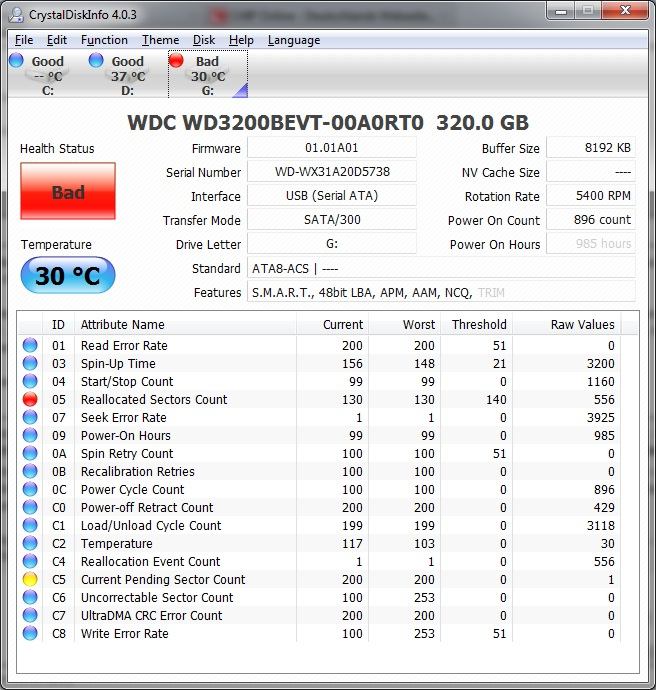The image size is (656, 690).
Task: Click the 30 °C temperature indicator
Action: click(x=68, y=275)
